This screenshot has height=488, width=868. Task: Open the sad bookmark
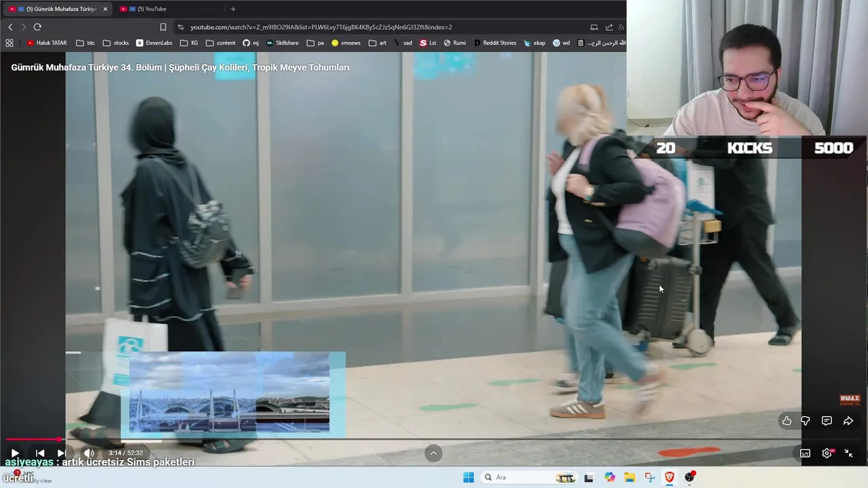click(x=403, y=43)
